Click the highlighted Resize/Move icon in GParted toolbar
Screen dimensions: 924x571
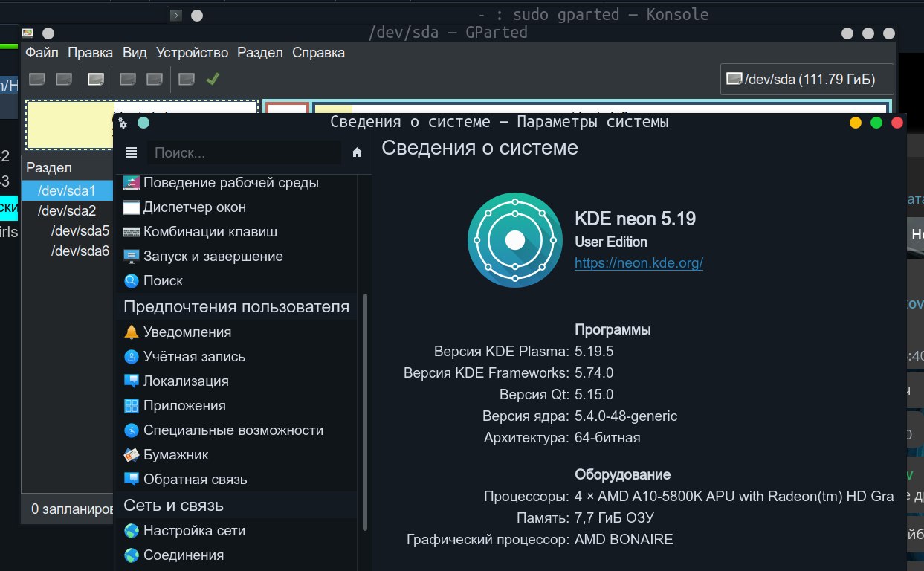coord(95,79)
